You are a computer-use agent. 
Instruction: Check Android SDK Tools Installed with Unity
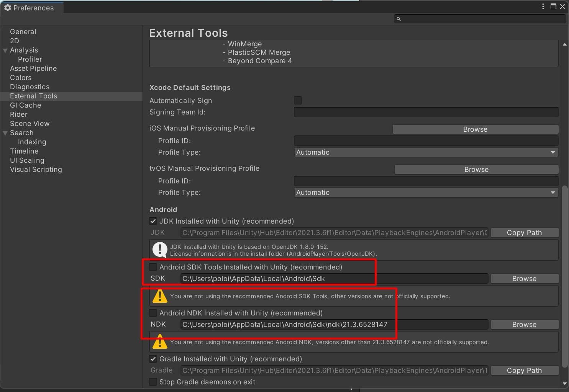[153, 267]
